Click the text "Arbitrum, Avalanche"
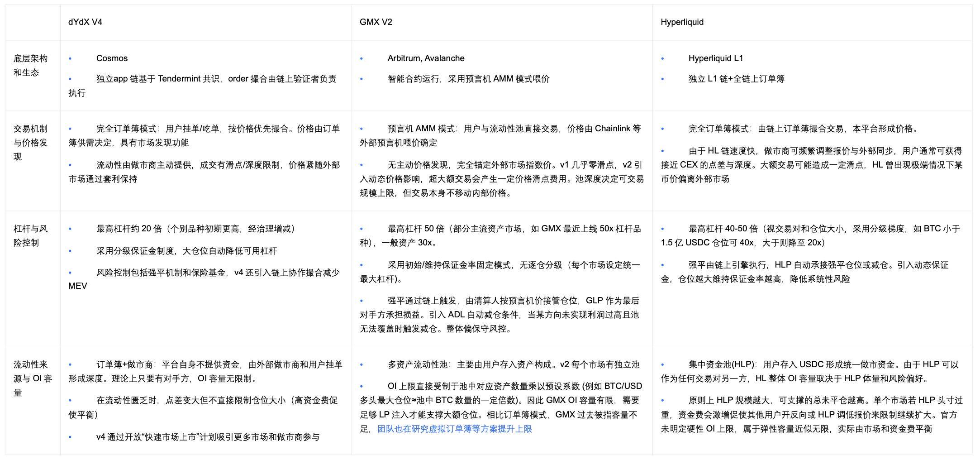This screenshot has height=460, width=980. pyautogui.click(x=426, y=58)
